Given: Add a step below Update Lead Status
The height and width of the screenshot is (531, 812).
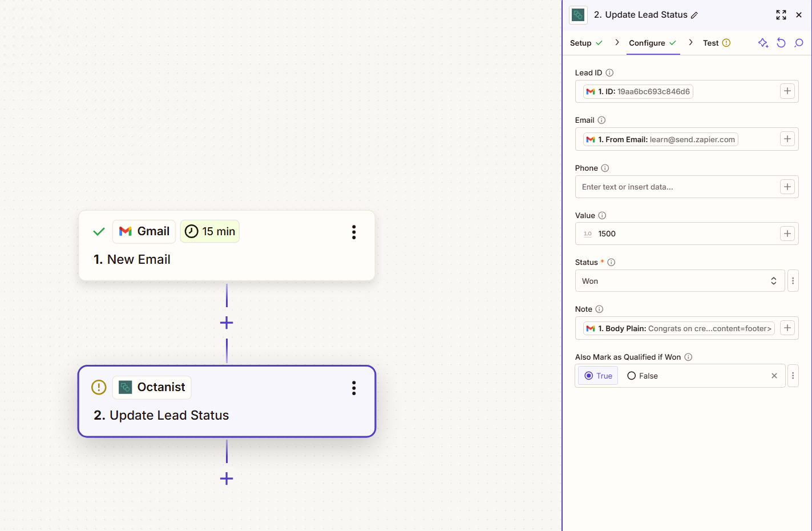Looking at the screenshot, I should [x=227, y=478].
